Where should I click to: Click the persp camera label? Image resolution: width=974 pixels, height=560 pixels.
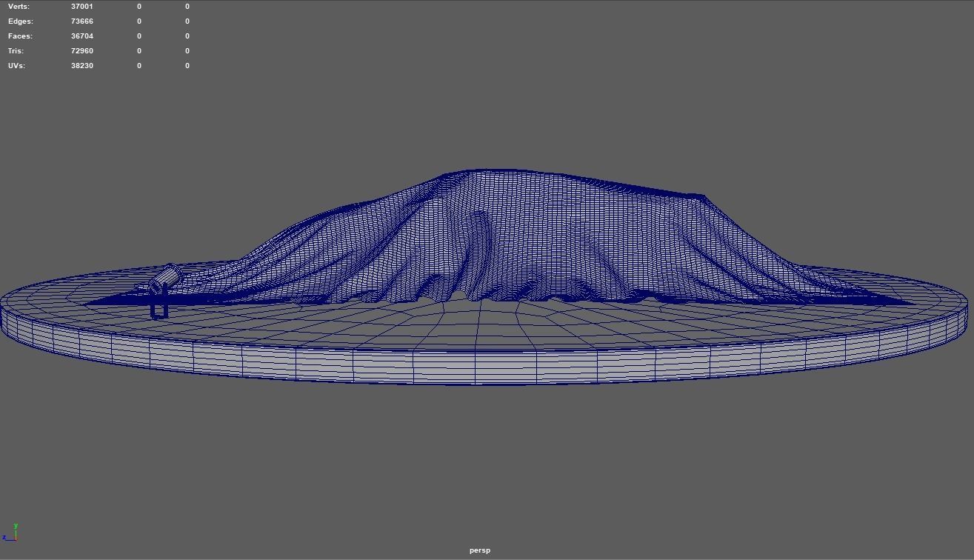[x=480, y=550]
